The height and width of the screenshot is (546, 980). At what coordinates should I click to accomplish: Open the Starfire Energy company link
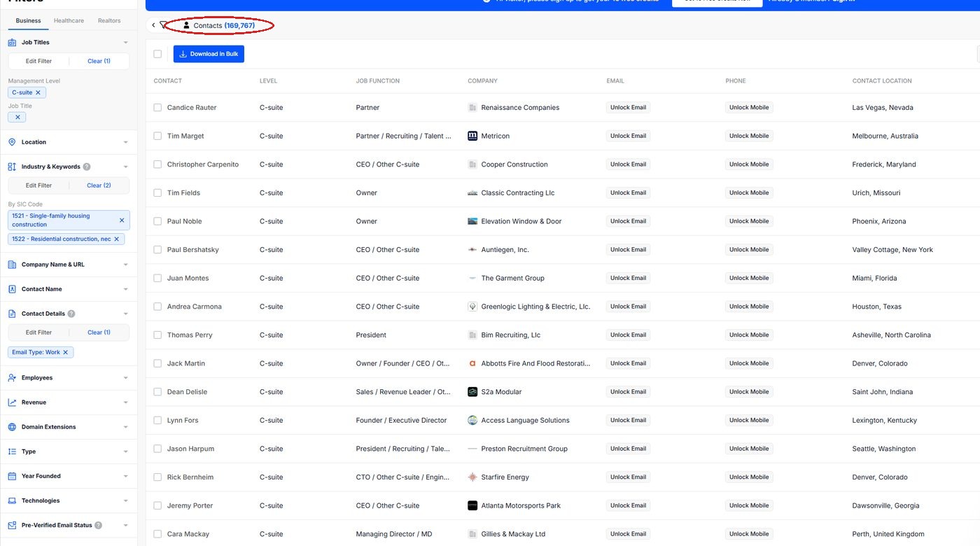click(505, 477)
